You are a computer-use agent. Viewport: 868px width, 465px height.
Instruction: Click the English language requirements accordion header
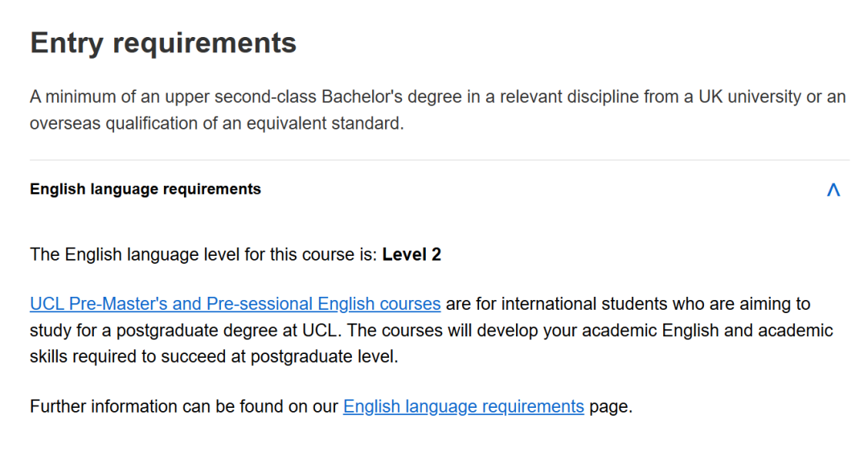pyautogui.click(x=145, y=190)
